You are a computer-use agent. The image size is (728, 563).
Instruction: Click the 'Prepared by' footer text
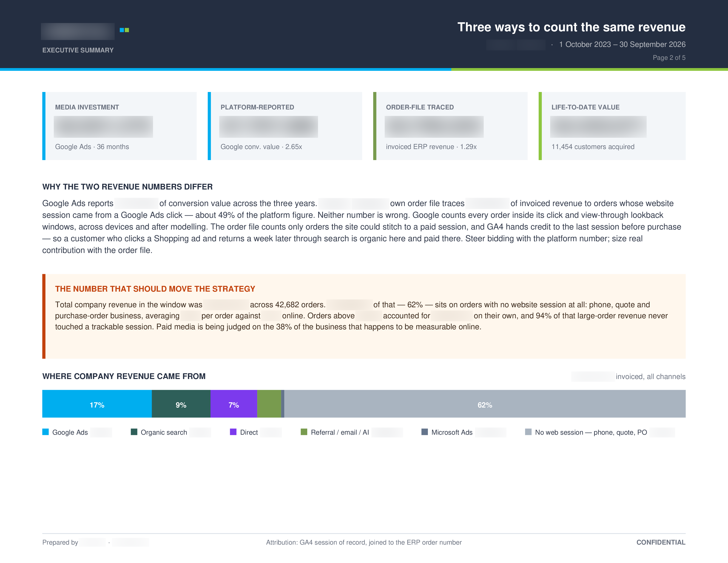pyautogui.click(x=60, y=542)
